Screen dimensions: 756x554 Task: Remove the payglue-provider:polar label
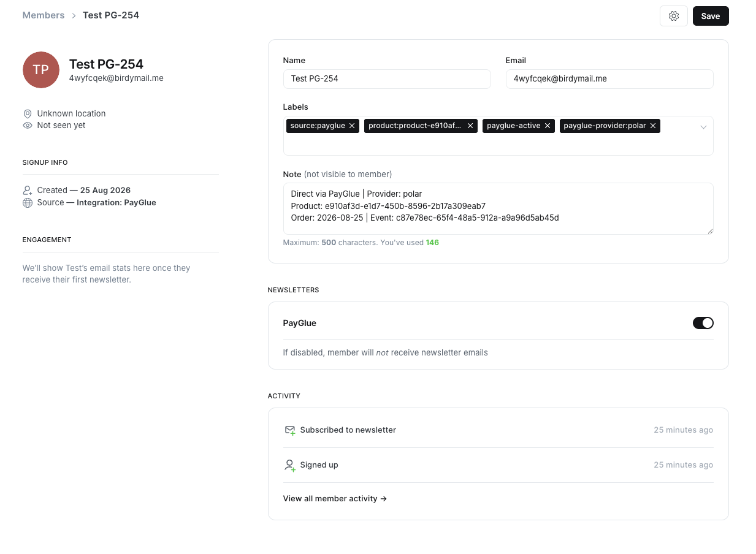pos(653,126)
